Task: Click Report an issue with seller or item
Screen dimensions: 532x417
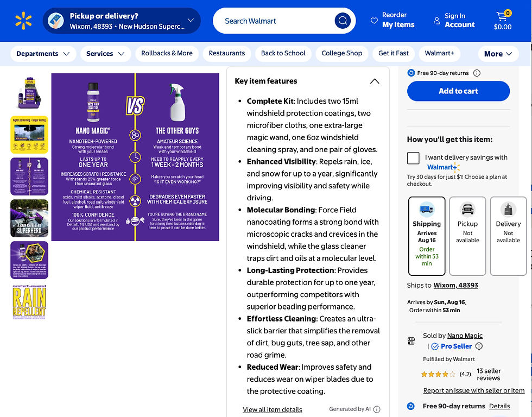Action: click(473, 390)
